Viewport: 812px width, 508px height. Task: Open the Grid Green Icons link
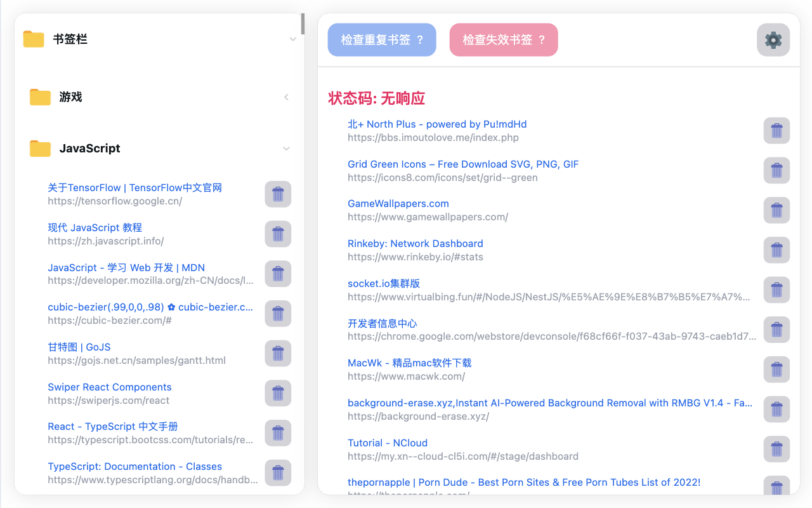[x=462, y=164]
